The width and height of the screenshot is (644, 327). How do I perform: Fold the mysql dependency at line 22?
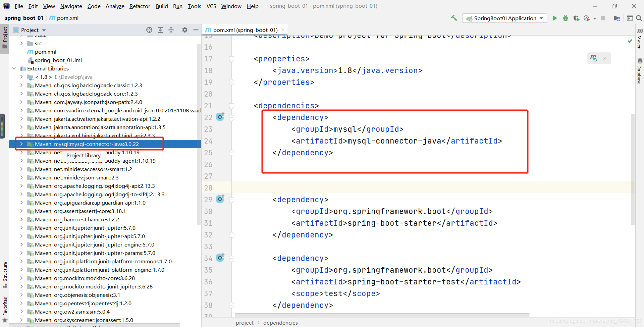pos(231,118)
